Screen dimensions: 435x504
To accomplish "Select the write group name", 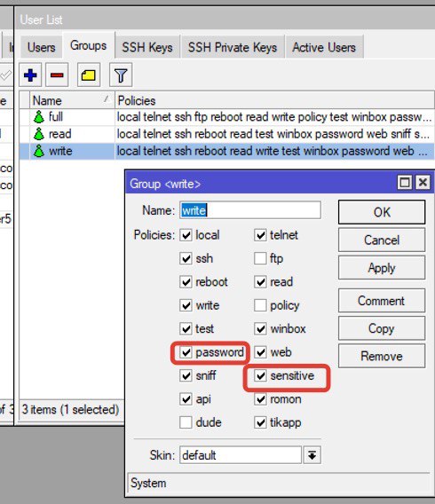I will click(60, 151).
